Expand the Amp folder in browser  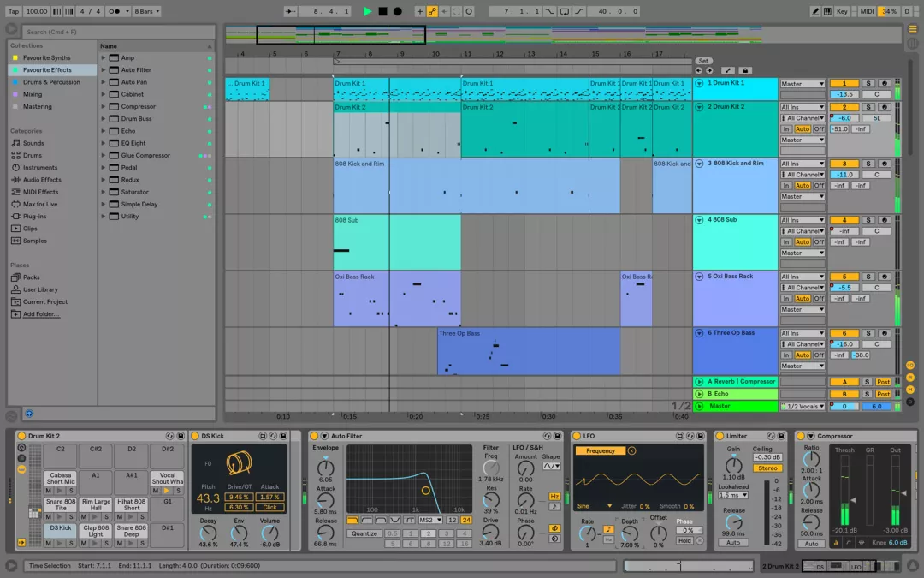[104, 58]
